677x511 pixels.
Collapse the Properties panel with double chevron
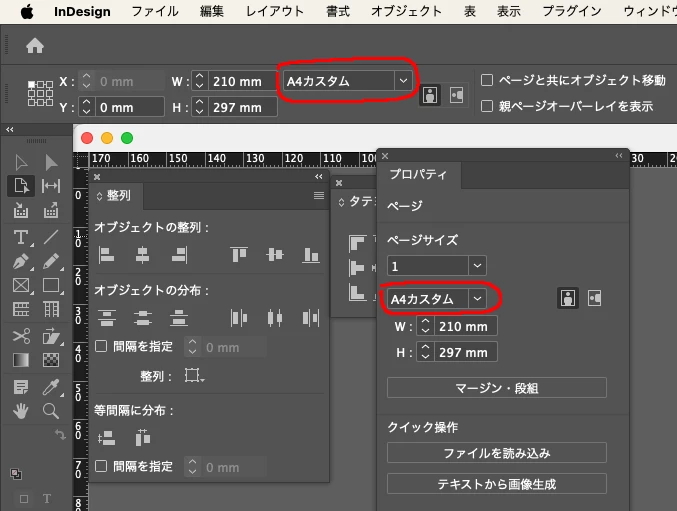point(619,155)
